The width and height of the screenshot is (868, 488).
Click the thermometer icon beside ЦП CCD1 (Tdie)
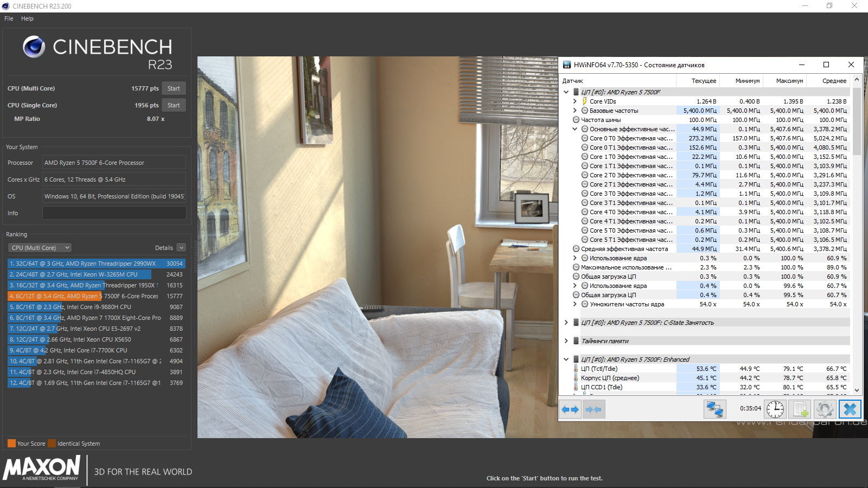(x=576, y=387)
